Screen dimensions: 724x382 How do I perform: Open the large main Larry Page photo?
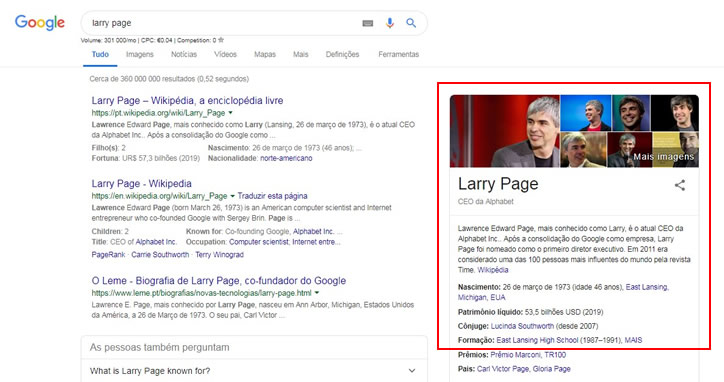pyautogui.click(x=504, y=131)
